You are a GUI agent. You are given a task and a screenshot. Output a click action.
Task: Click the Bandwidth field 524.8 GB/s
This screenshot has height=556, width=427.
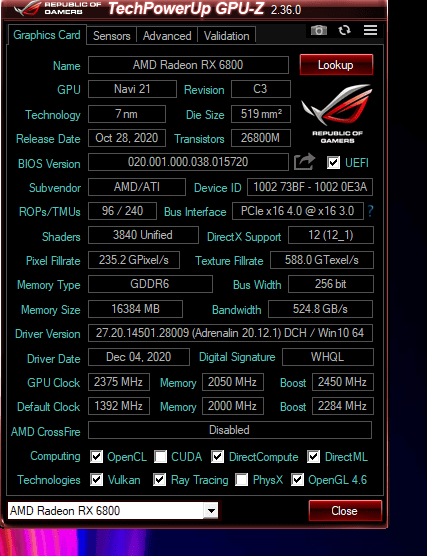(321, 309)
